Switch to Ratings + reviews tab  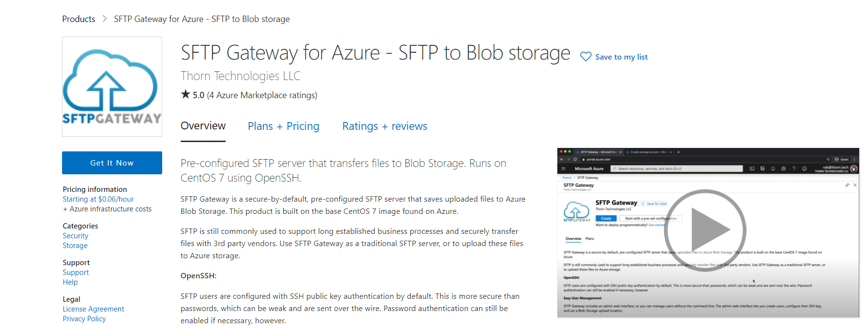(384, 126)
